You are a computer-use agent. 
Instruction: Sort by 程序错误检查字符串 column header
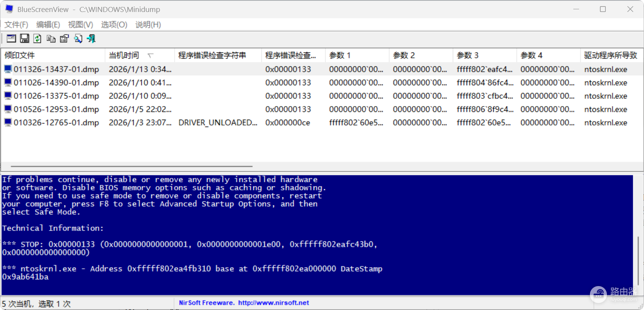click(x=218, y=55)
